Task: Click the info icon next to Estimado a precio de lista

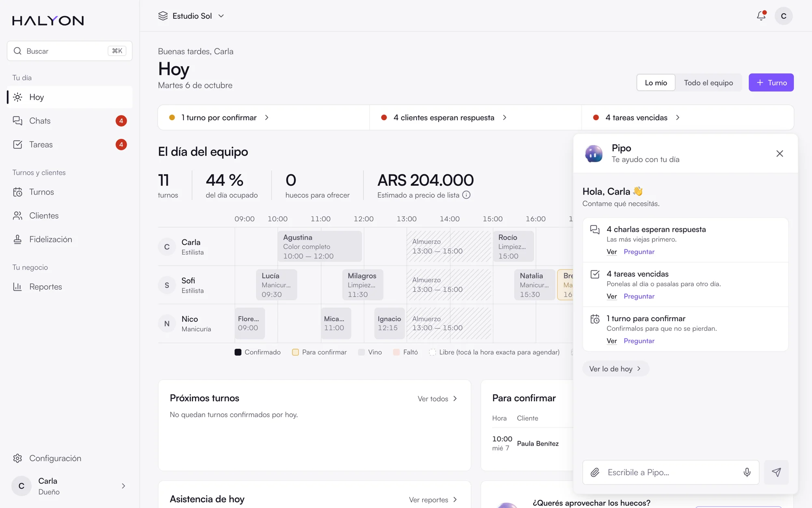Action: [466, 195]
